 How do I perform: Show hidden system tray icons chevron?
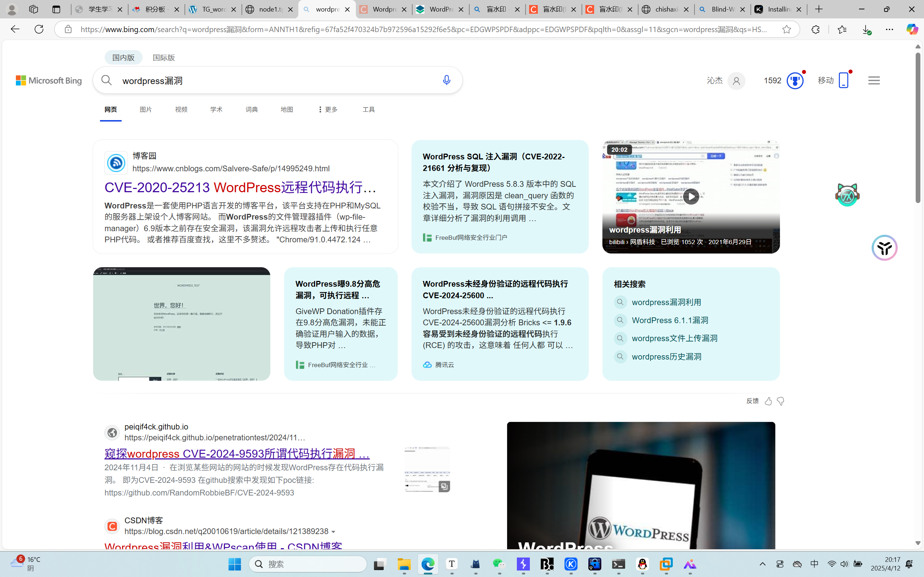tap(763, 564)
